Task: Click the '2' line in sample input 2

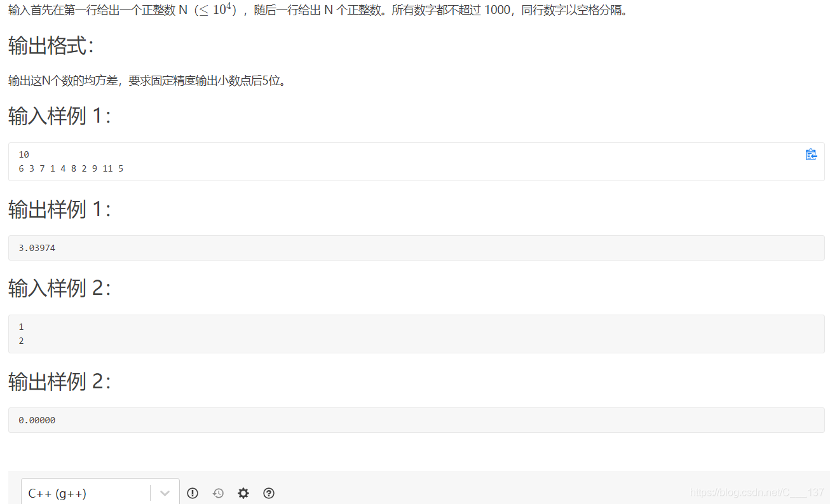Action: pyautogui.click(x=21, y=341)
